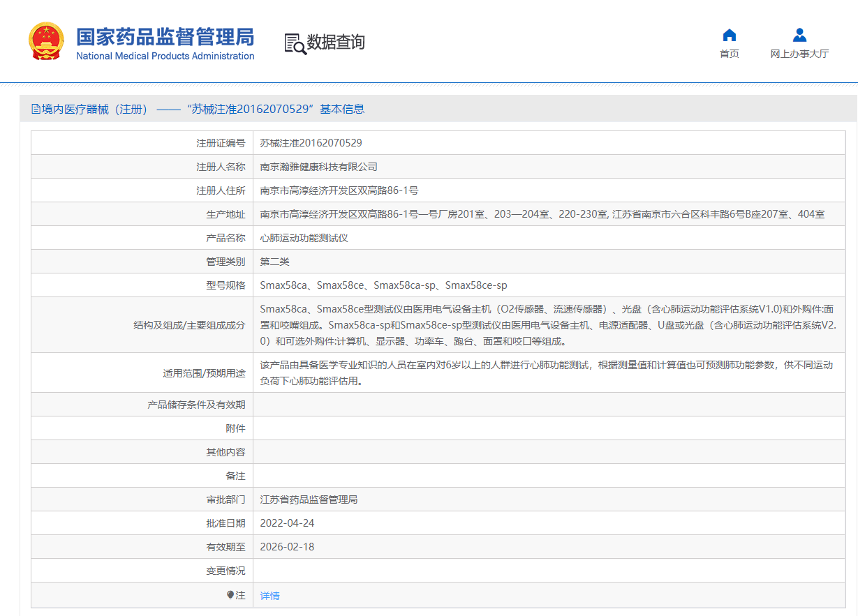858x616 pixels.
Task: Click product name 心肺运动功能测试仪
Action: (304, 238)
